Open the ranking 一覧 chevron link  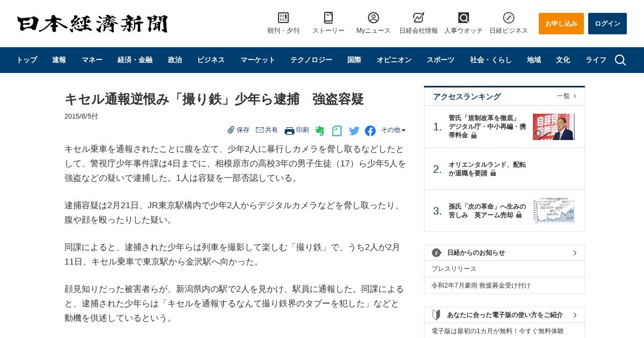(567, 96)
